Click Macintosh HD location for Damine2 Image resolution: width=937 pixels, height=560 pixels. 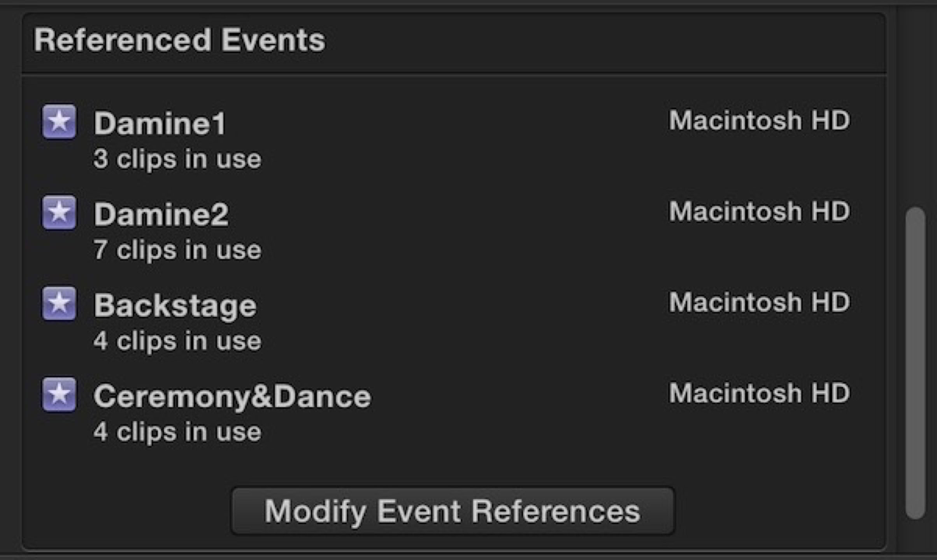point(759,211)
